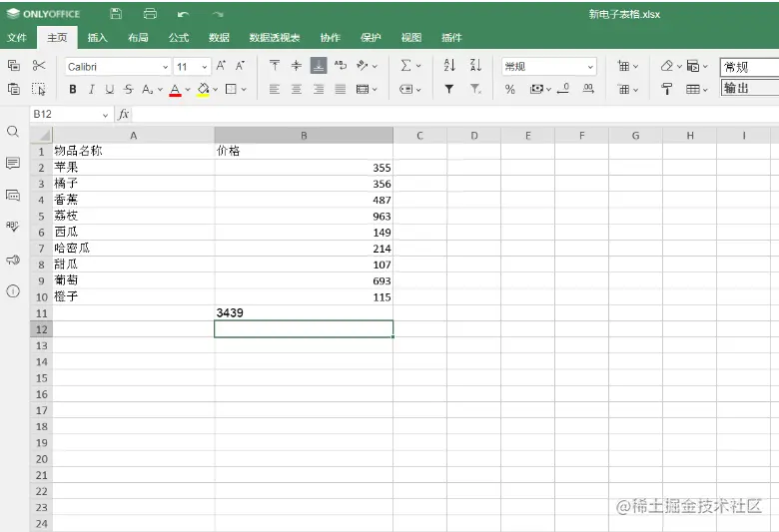779x532 pixels.
Task: Increase font size with the A+ icon
Action: coord(221,66)
